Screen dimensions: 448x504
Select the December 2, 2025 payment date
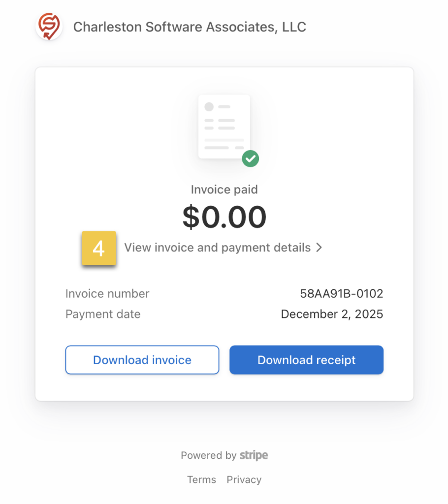pos(332,314)
